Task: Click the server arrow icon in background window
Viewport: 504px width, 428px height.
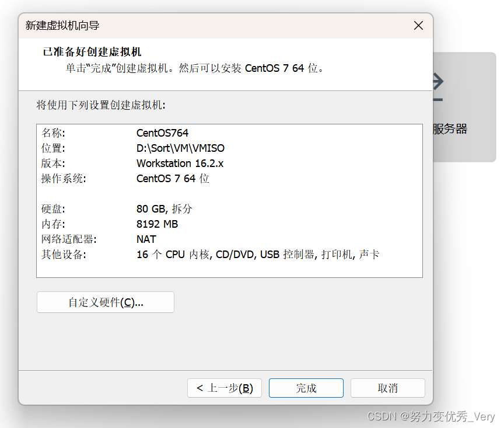Action: (438, 87)
